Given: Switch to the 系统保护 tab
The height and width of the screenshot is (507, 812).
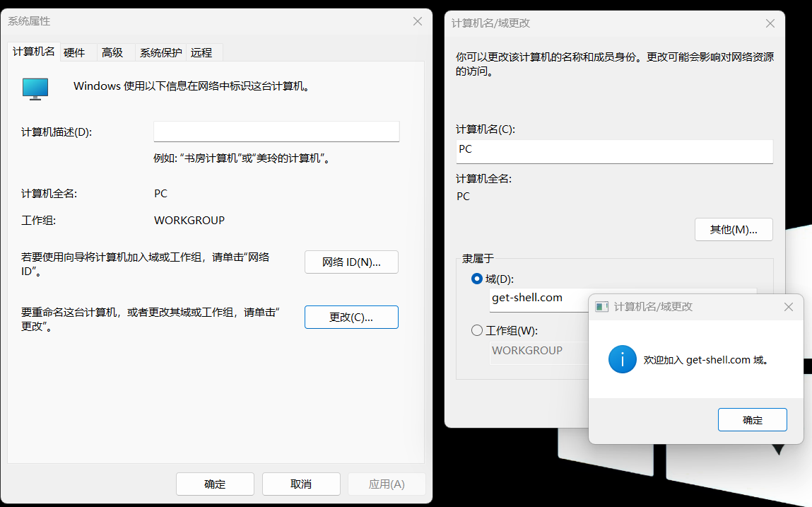Looking at the screenshot, I should pos(160,52).
